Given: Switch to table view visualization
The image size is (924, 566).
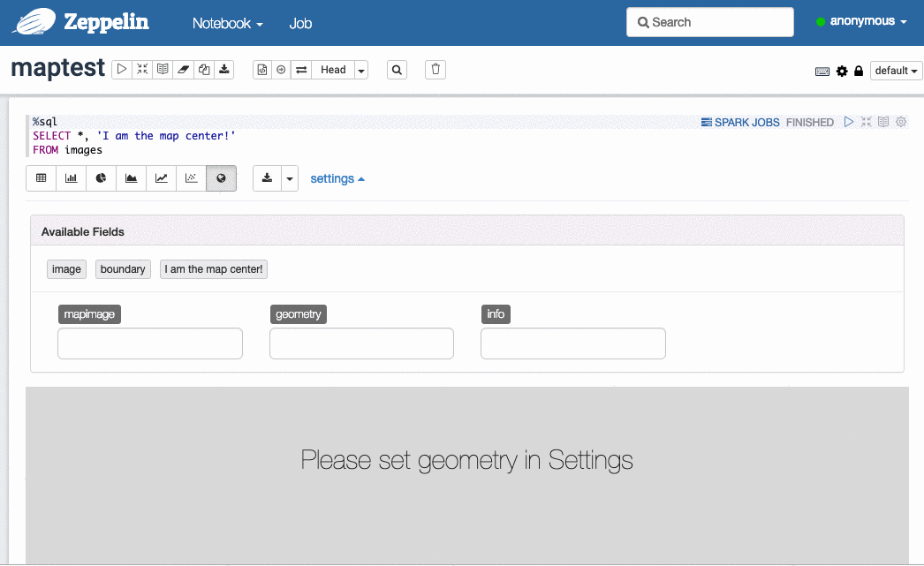Looking at the screenshot, I should tap(42, 178).
